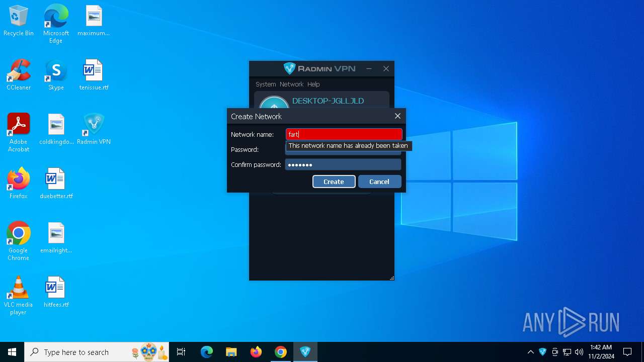Open the Network menu in Radmin VPN
The height and width of the screenshot is (362, 644).
[292, 84]
